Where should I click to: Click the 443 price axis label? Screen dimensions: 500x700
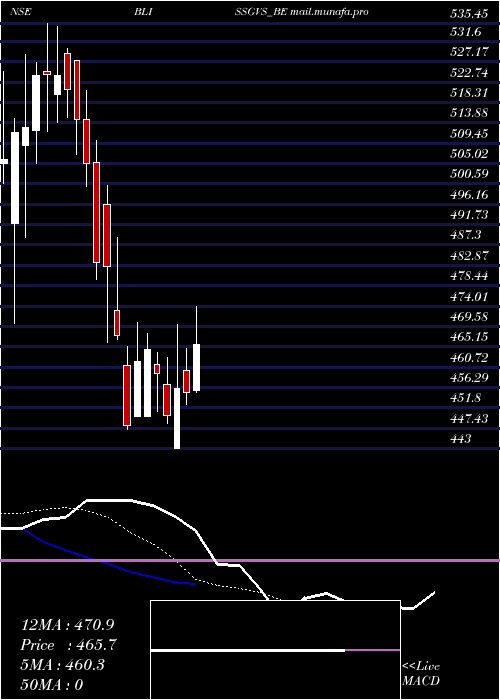pyautogui.click(x=461, y=439)
